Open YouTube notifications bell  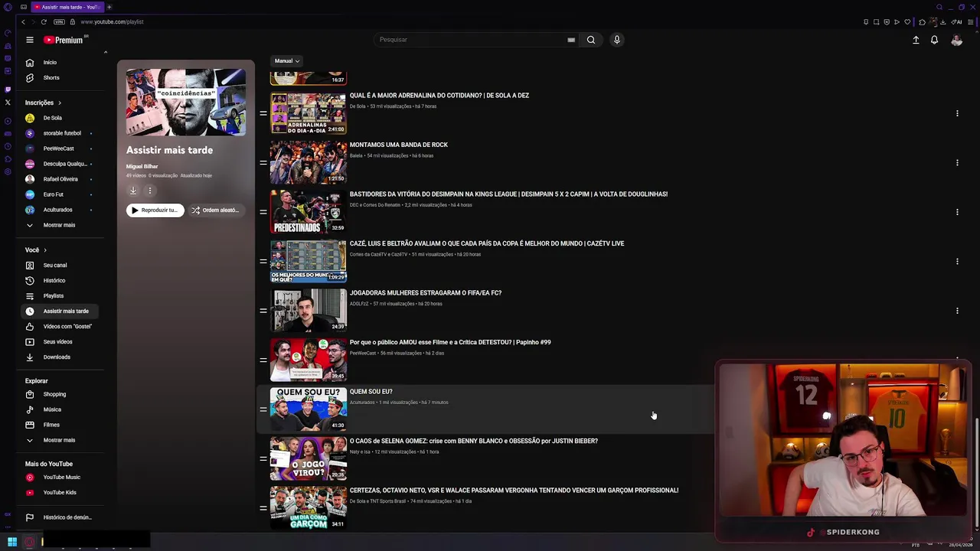click(934, 40)
